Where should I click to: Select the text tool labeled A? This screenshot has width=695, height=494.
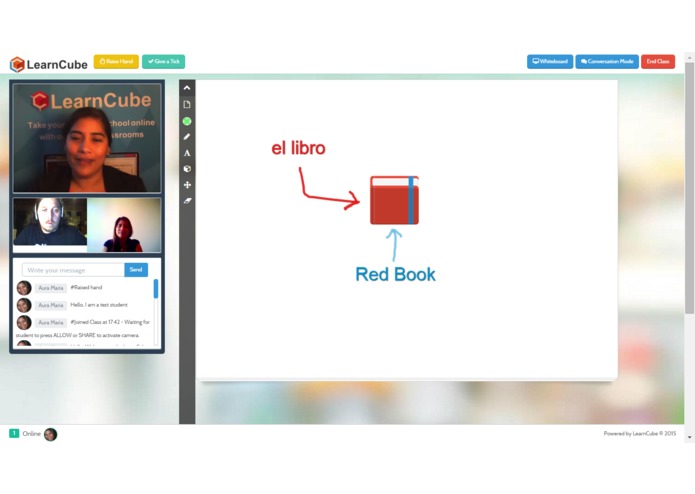pos(187,153)
